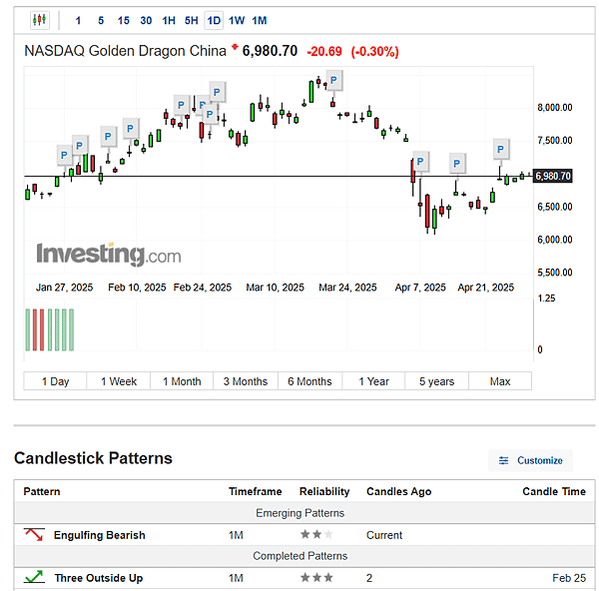This screenshot has width=599, height=591.
Task: Click the Engulfing Bearish pattern name
Action: [99, 535]
